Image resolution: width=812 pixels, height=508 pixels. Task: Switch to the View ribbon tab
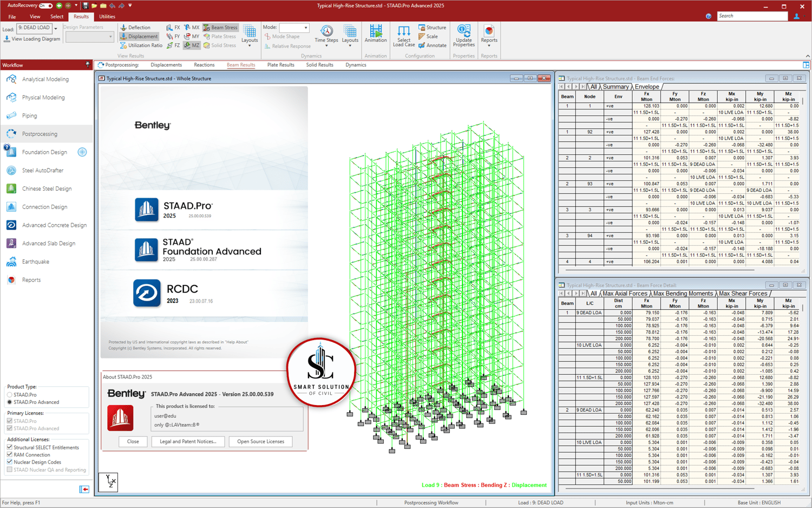click(x=35, y=17)
